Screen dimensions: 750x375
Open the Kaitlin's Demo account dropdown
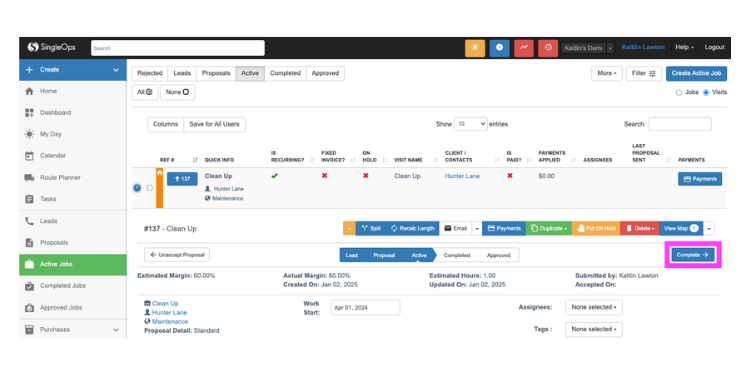[588, 48]
